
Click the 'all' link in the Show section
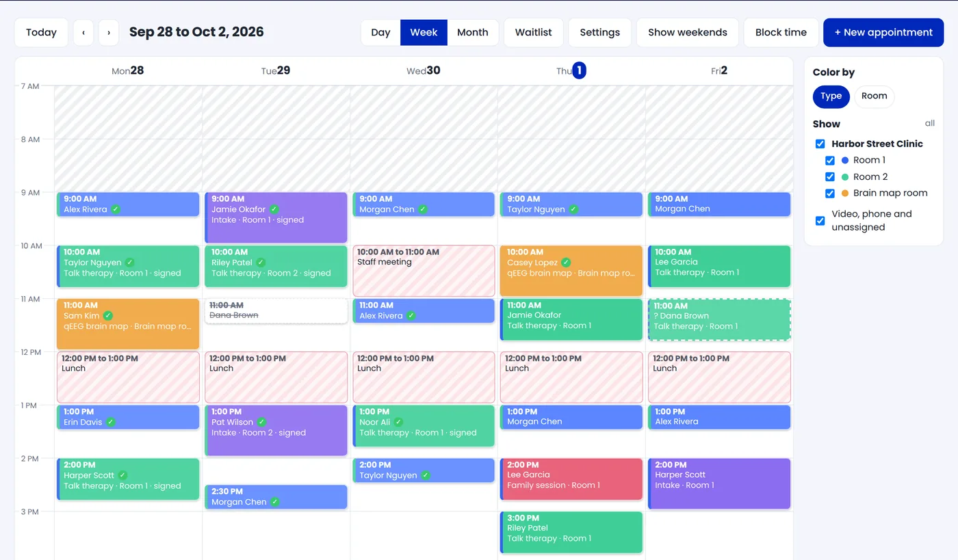(929, 123)
